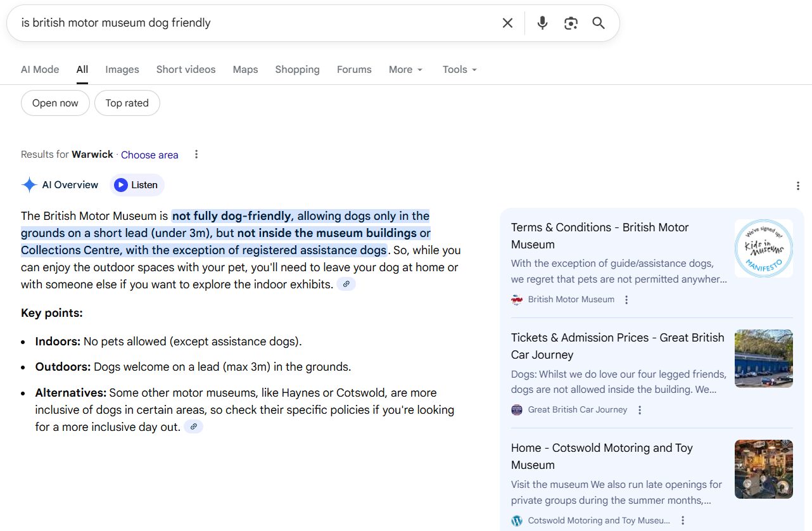Image resolution: width=812 pixels, height=531 pixels.
Task: Click the 'Alternatives:' bullet point text
Action: (244, 410)
